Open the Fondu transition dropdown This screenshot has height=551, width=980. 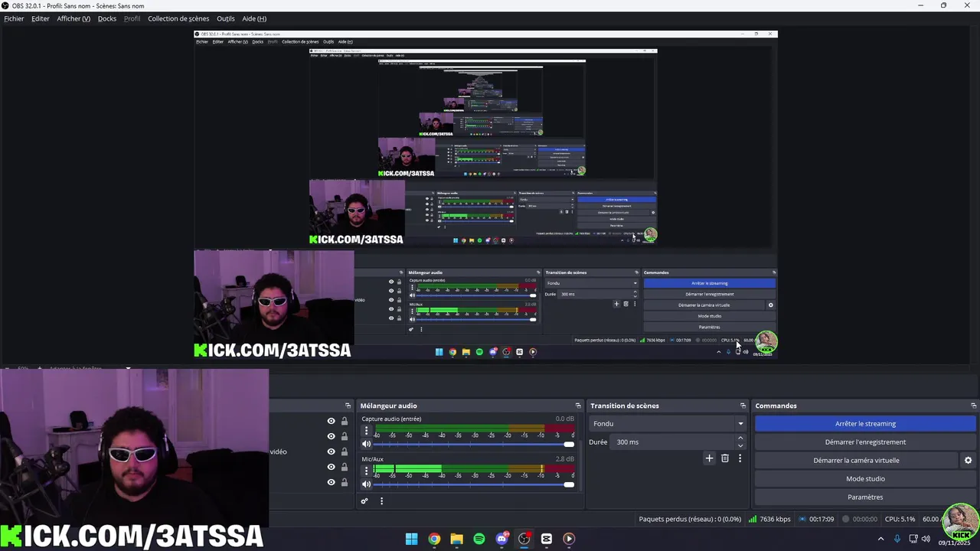pyautogui.click(x=668, y=424)
